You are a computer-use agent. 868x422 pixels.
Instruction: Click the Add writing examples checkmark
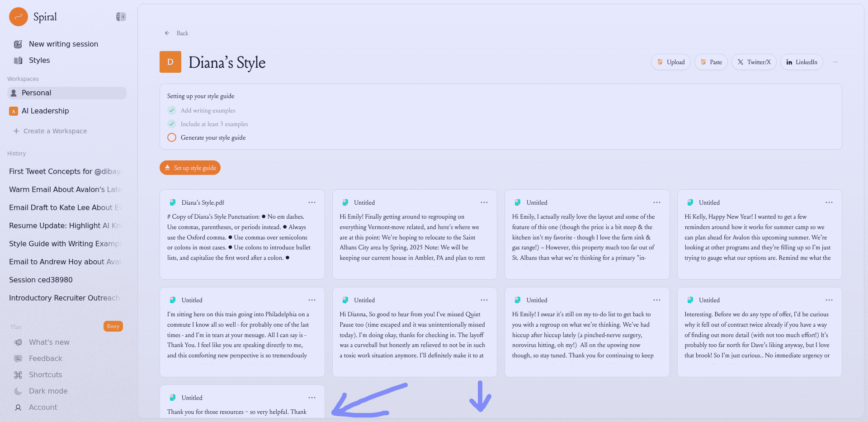pos(172,110)
